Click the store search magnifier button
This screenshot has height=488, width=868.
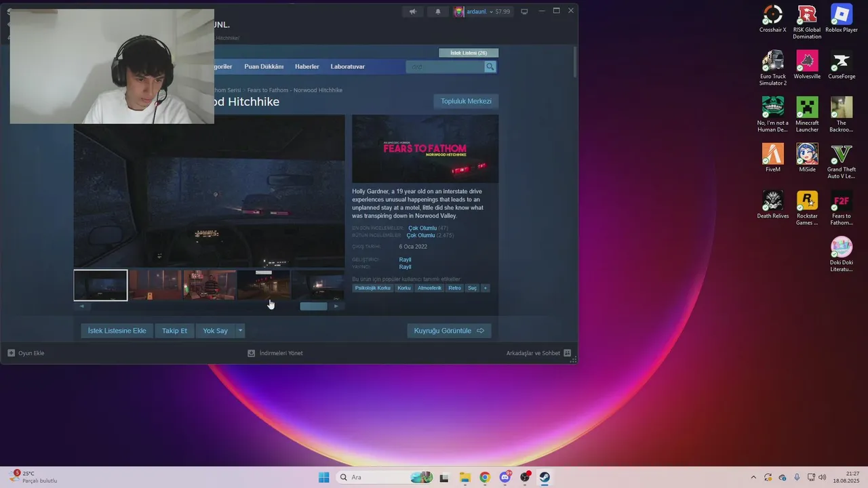490,66
